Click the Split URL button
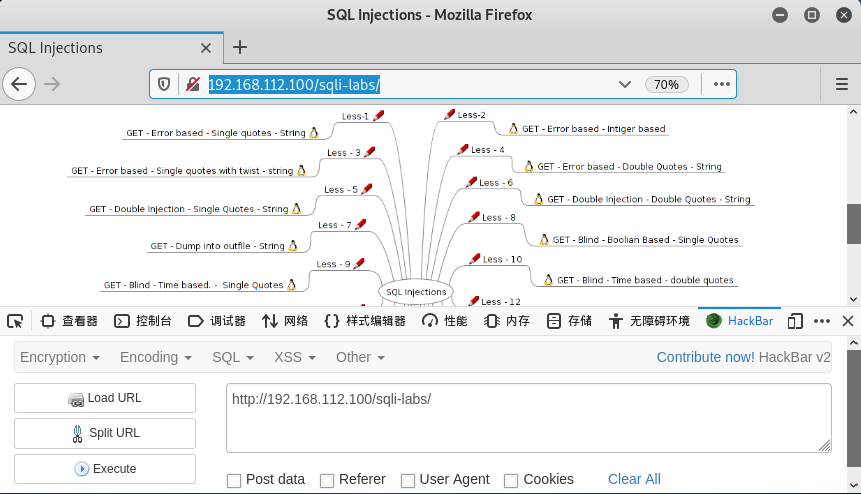The width and height of the screenshot is (861, 494). coord(105,433)
